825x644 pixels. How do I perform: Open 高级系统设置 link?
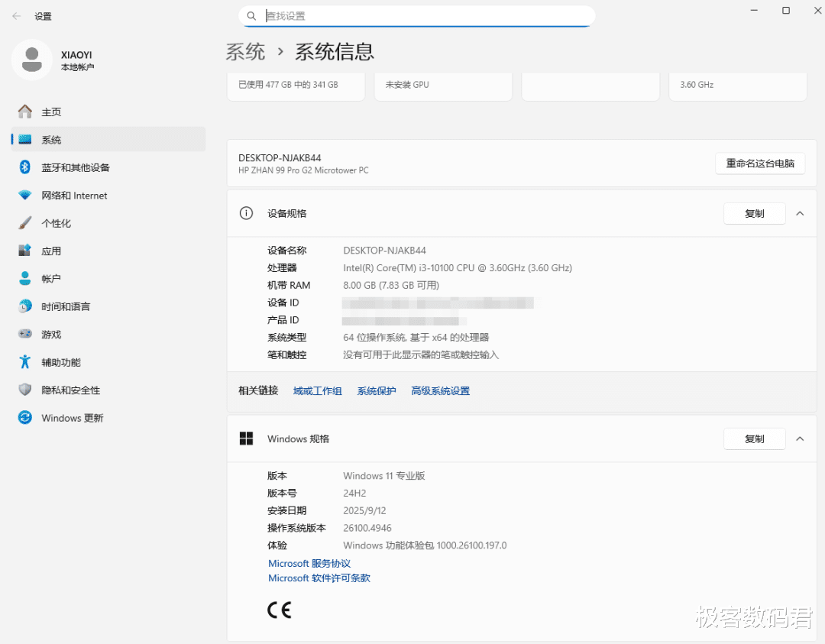(x=441, y=390)
